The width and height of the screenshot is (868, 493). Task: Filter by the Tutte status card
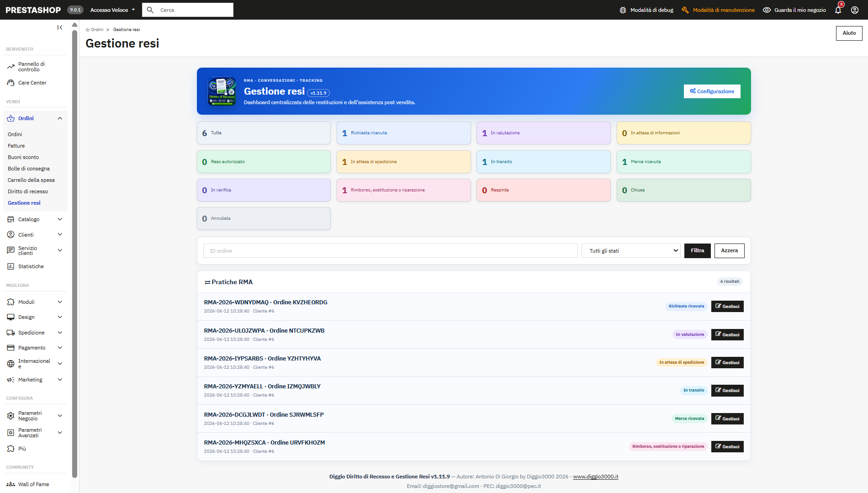[264, 133]
